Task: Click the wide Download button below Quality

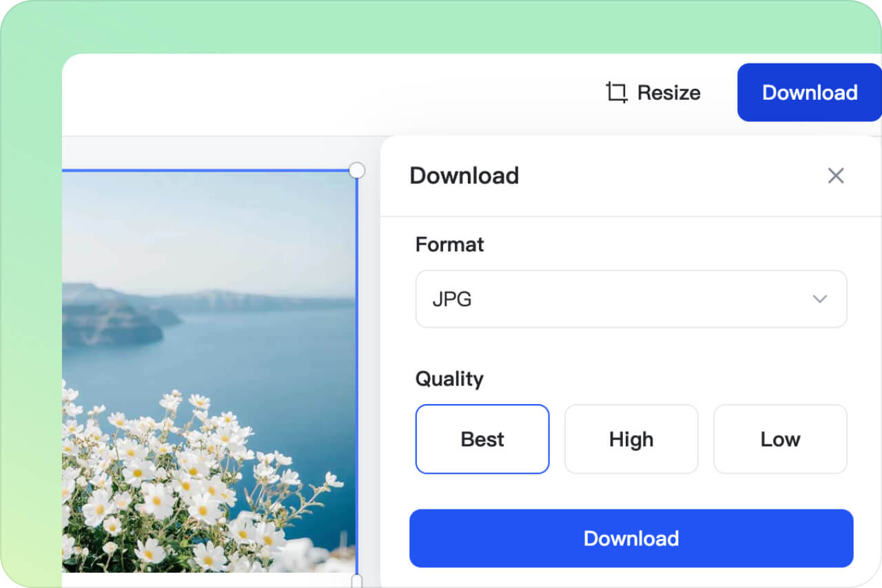Action: coord(631,538)
